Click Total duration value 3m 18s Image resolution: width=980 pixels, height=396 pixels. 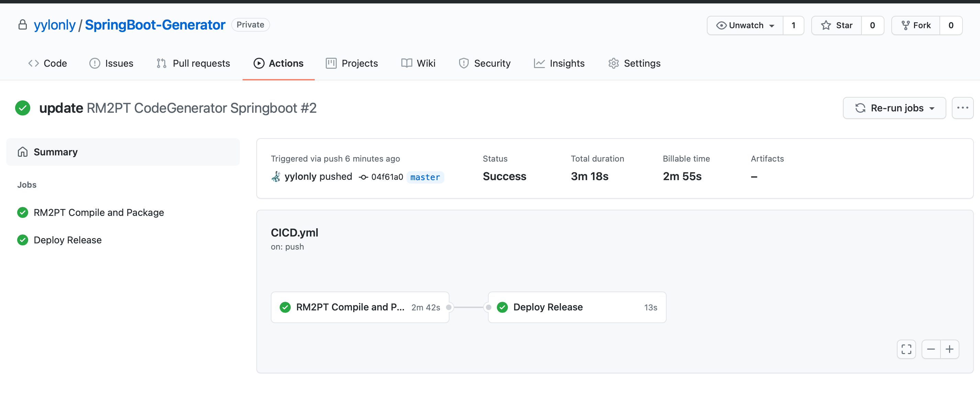click(x=589, y=176)
